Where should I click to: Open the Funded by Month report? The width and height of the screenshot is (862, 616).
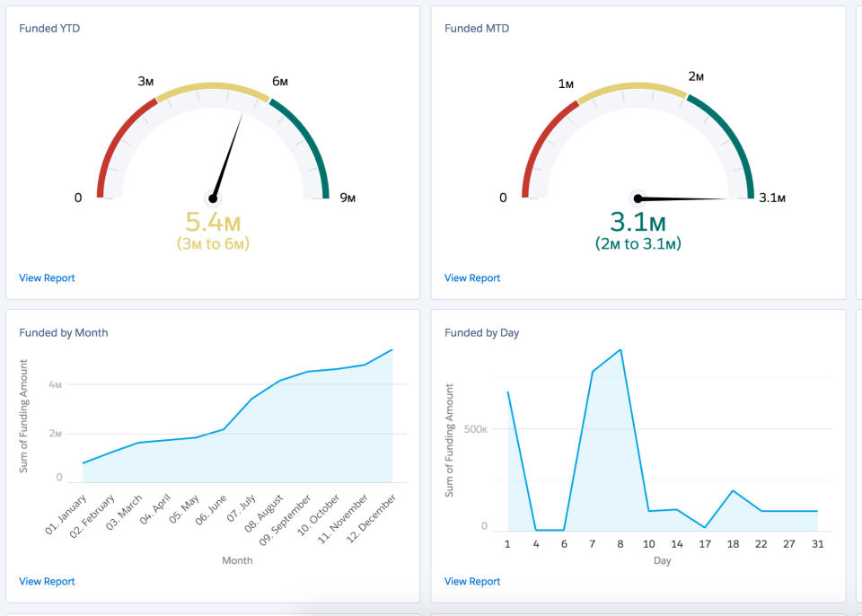(x=47, y=581)
